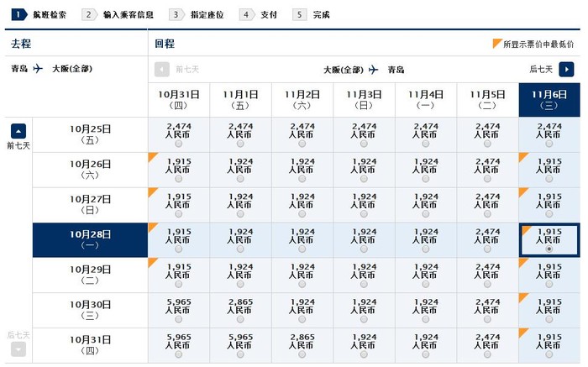Select fare radio for 10月28日 outbound, 11月6日 return
Screen dimensions: 588x367
point(549,249)
